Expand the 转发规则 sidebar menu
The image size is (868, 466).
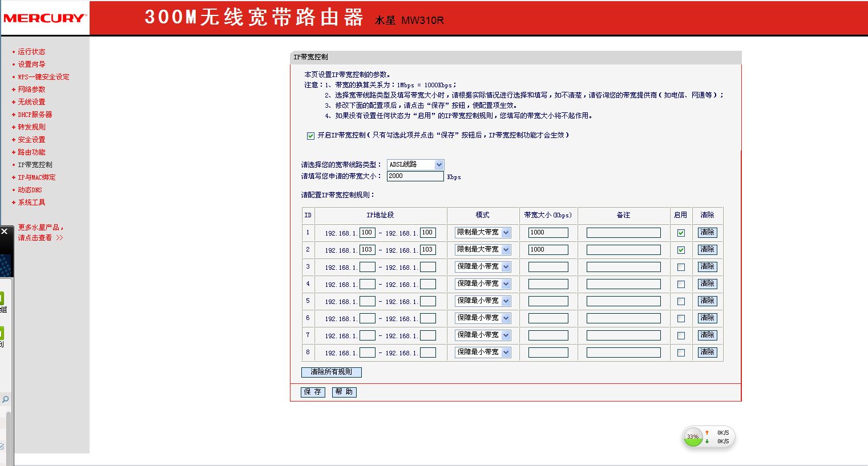click(x=31, y=127)
